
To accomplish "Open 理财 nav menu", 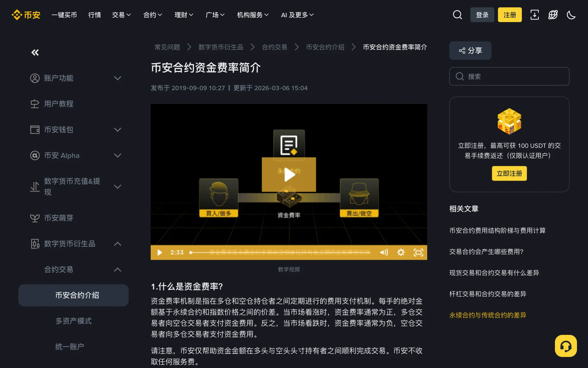I will (184, 15).
